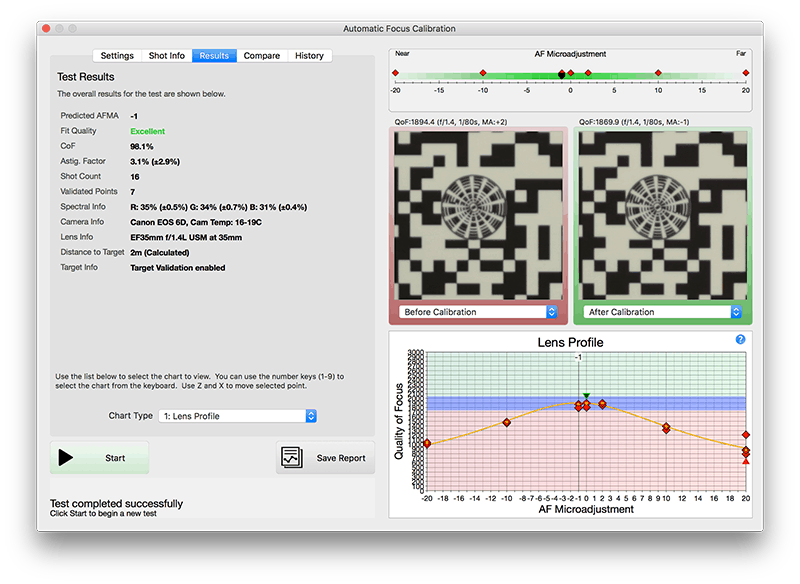Viewport: 800px width, 584px height.
Task: Select the black current-position dot on AF Microadjustment bar
Action: point(561,75)
